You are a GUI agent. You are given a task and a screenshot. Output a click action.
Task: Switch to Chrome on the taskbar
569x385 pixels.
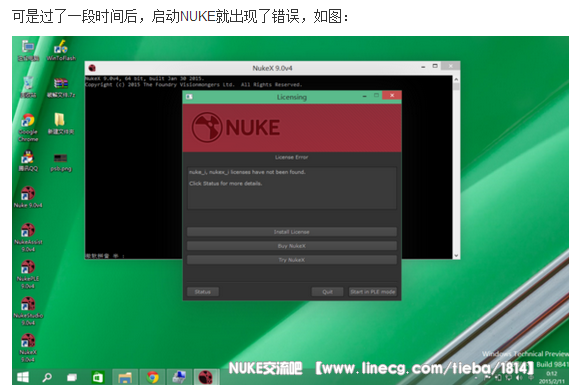pos(152,377)
